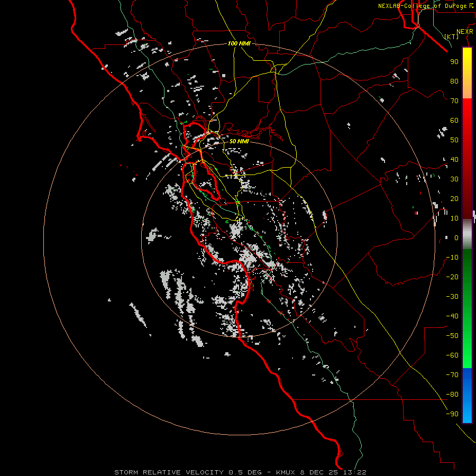Click the -60 scale label
The width and height of the screenshot is (476, 476).
click(452, 355)
